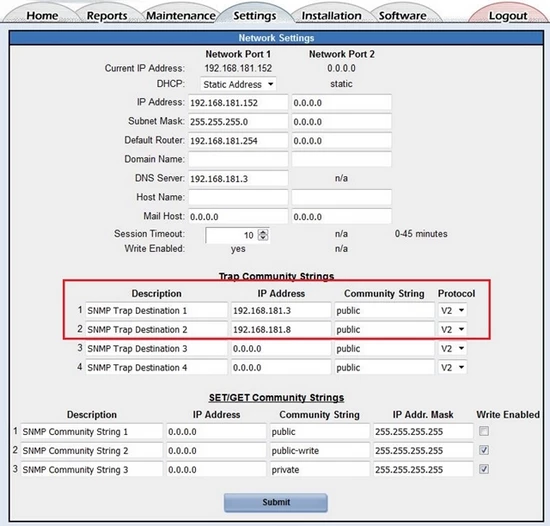The height and width of the screenshot is (526, 550).
Task: Open the Maintenance tab
Action: (181, 16)
